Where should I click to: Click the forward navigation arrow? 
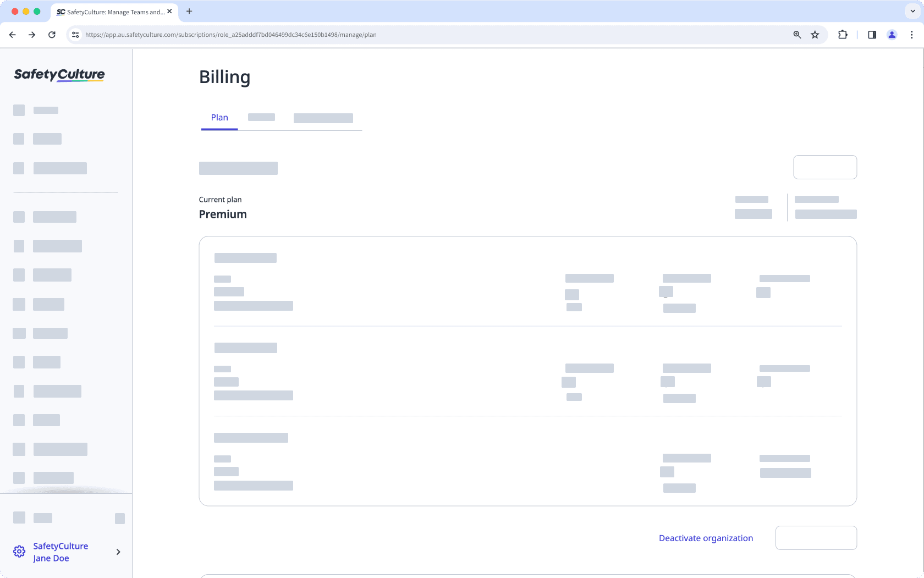click(x=32, y=34)
